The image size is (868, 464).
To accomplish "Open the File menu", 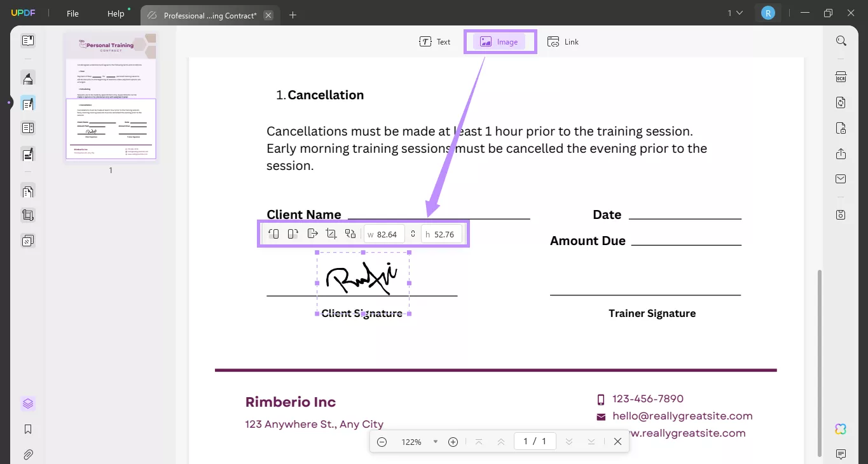I will pos(72,13).
